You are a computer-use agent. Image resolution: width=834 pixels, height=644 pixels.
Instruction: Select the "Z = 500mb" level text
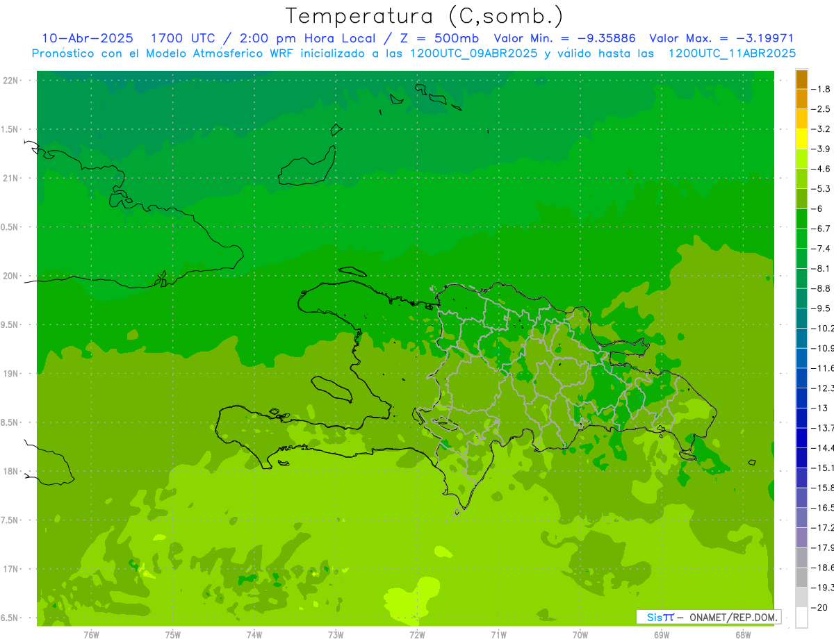coord(441,38)
